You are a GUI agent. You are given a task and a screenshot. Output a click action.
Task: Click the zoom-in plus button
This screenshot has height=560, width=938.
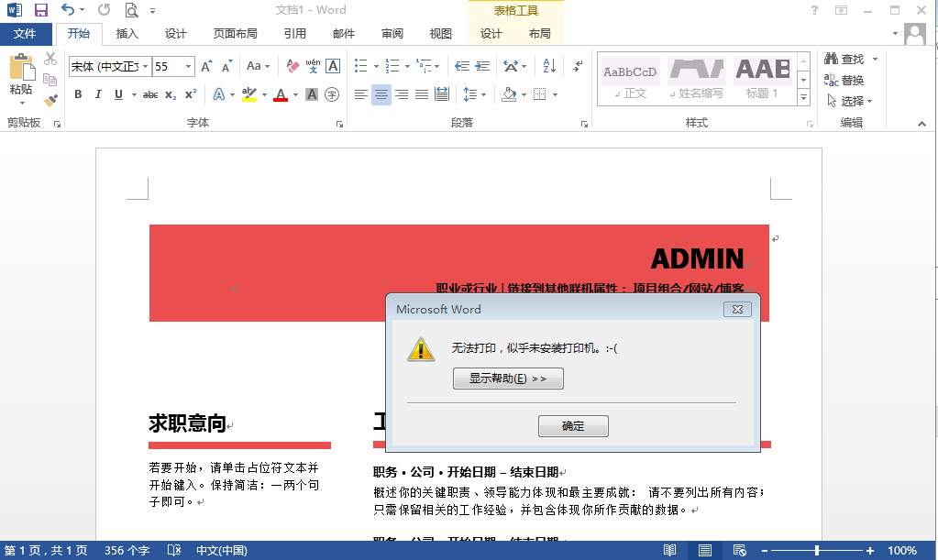[x=870, y=550]
